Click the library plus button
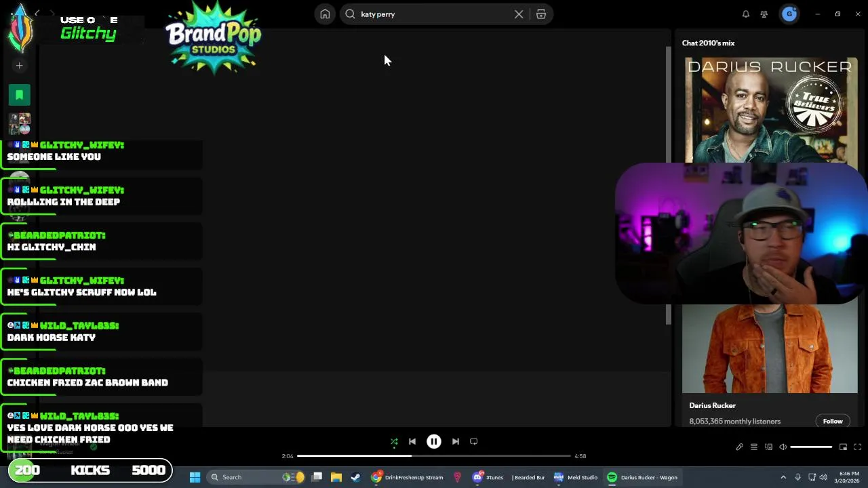This screenshot has height=488, width=868. 20,66
